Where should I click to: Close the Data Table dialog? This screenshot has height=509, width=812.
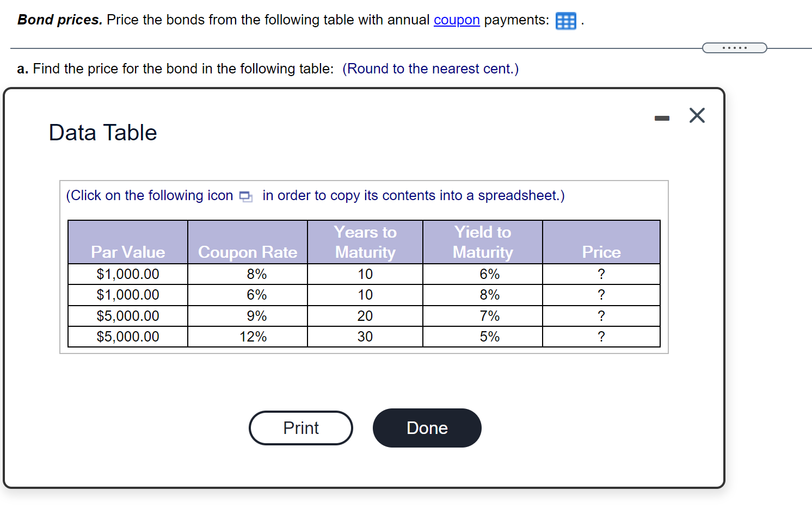(x=697, y=115)
